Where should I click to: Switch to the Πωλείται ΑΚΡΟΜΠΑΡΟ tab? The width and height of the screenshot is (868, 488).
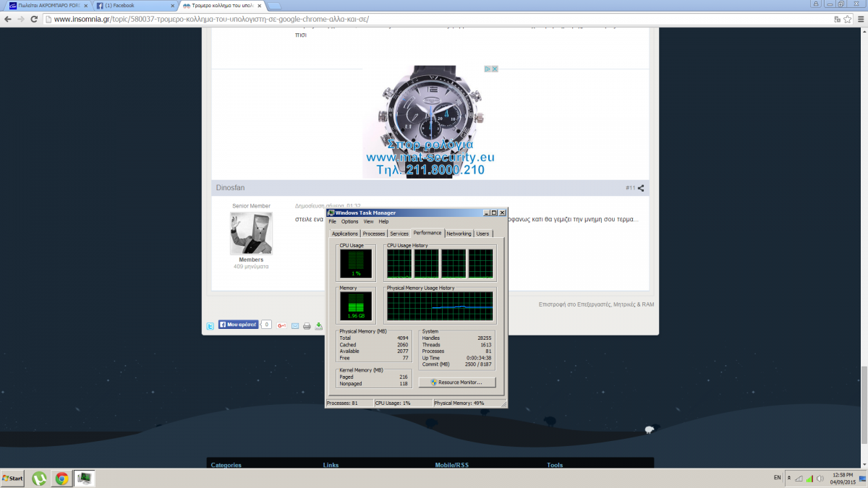pyautogui.click(x=48, y=5)
